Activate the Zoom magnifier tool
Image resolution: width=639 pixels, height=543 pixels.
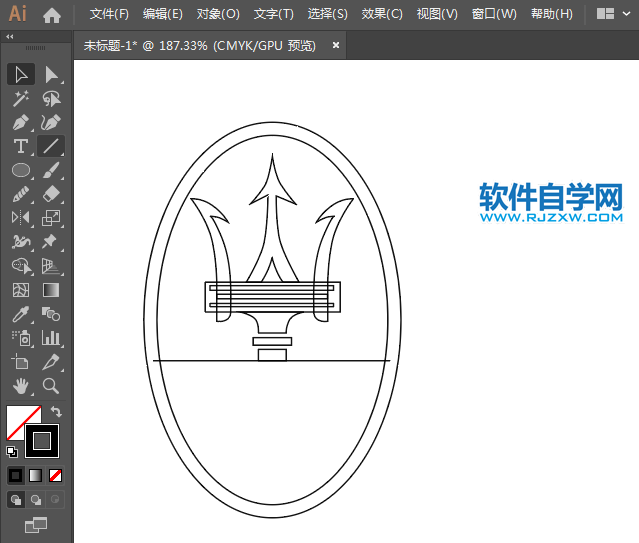[51, 386]
